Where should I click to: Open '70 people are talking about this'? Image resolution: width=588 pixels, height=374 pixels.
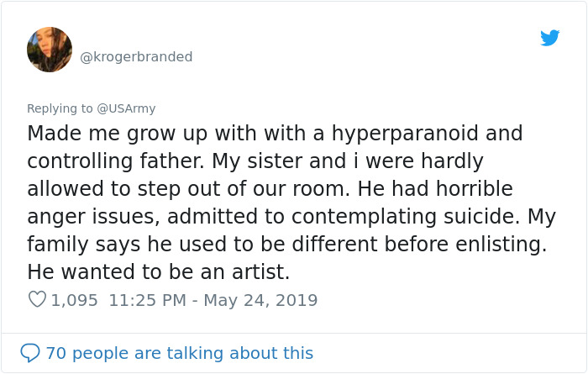(x=179, y=353)
